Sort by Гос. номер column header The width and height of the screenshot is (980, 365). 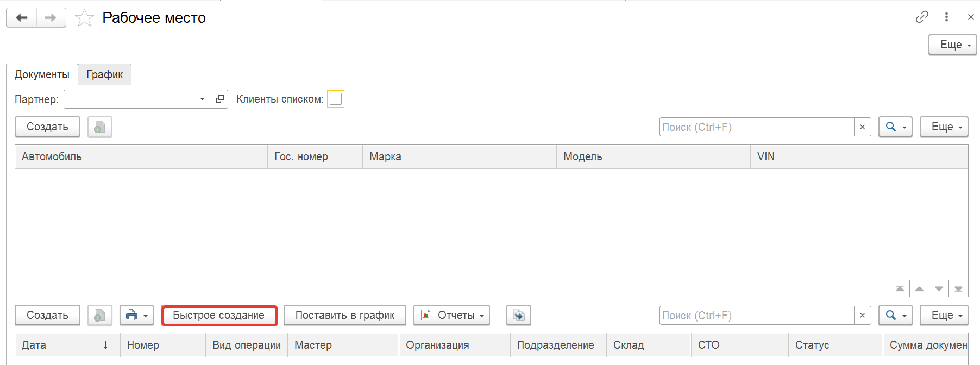coord(315,156)
